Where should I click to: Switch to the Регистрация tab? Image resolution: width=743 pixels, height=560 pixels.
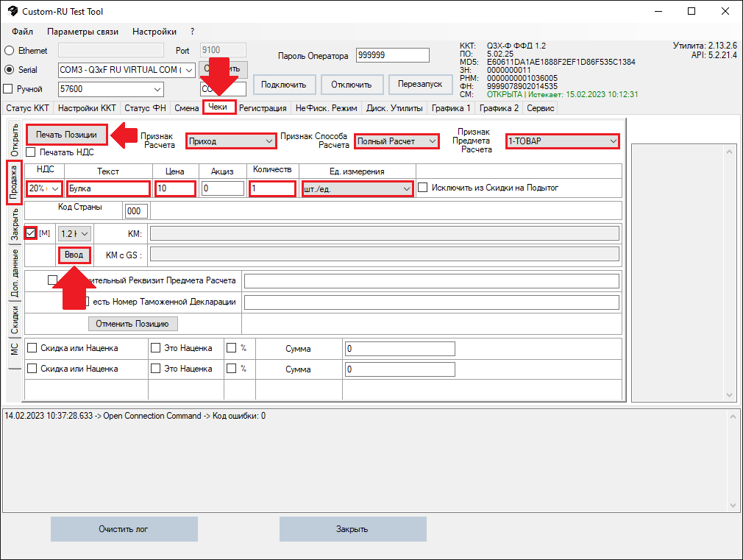click(x=263, y=108)
